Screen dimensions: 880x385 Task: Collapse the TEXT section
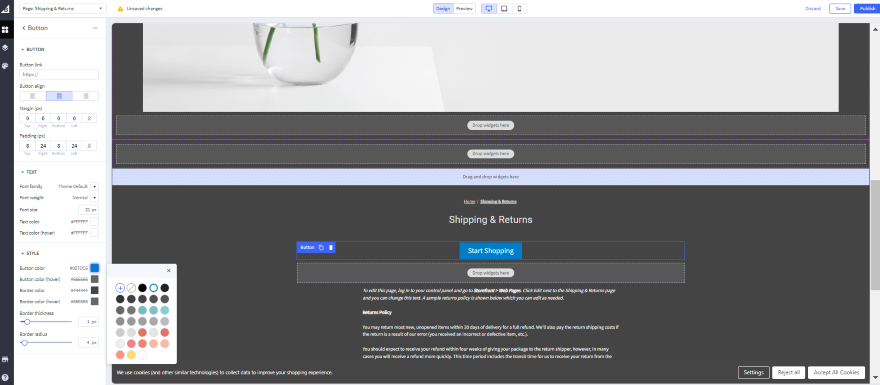29,172
